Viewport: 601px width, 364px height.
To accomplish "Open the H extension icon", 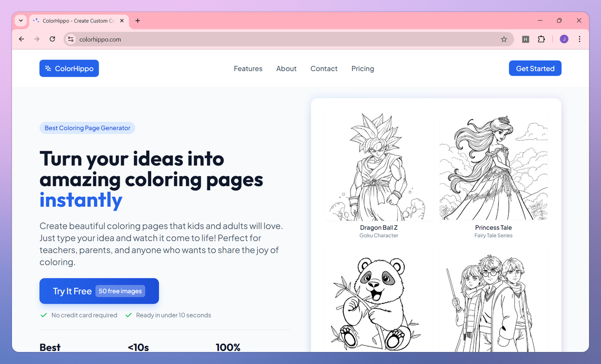I will 525,39.
